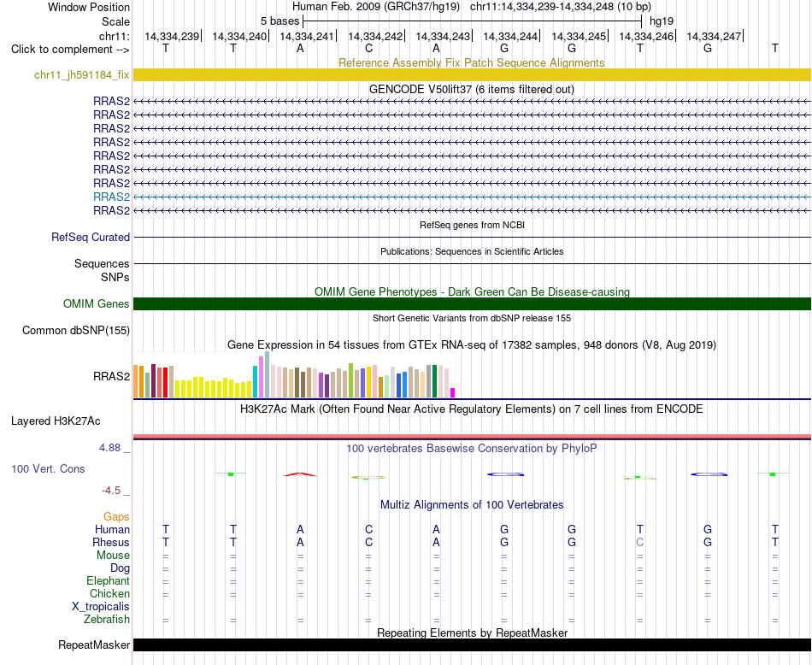Click the Scale track label
The image size is (812, 665).
[x=115, y=21]
